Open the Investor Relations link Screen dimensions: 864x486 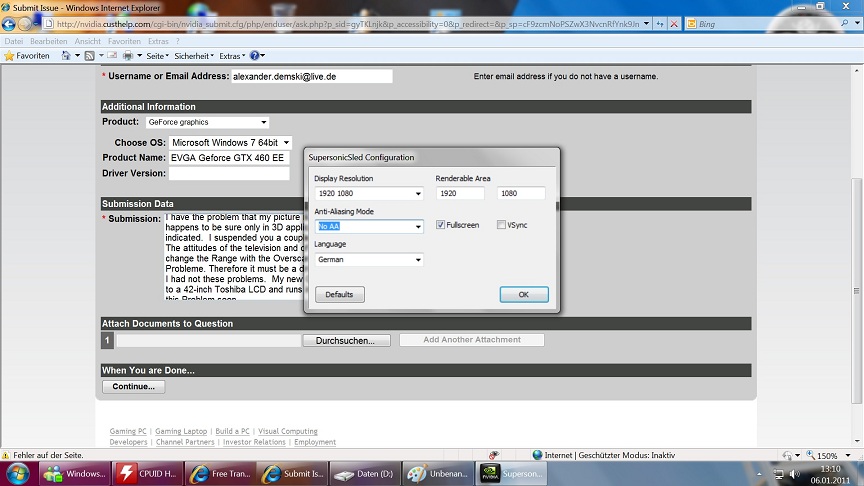[254, 442]
